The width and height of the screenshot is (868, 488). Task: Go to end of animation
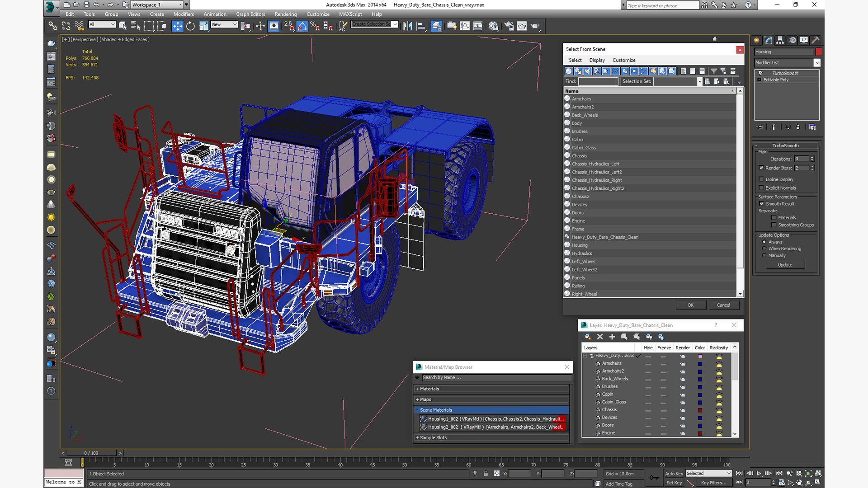tap(778, 473)
